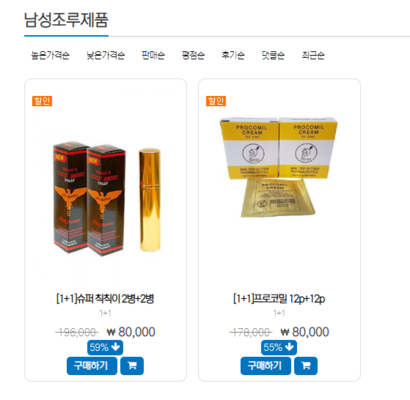Click the 59% discount arrow badge
This screenshot has width=410, height=400.
pos(105,347)
